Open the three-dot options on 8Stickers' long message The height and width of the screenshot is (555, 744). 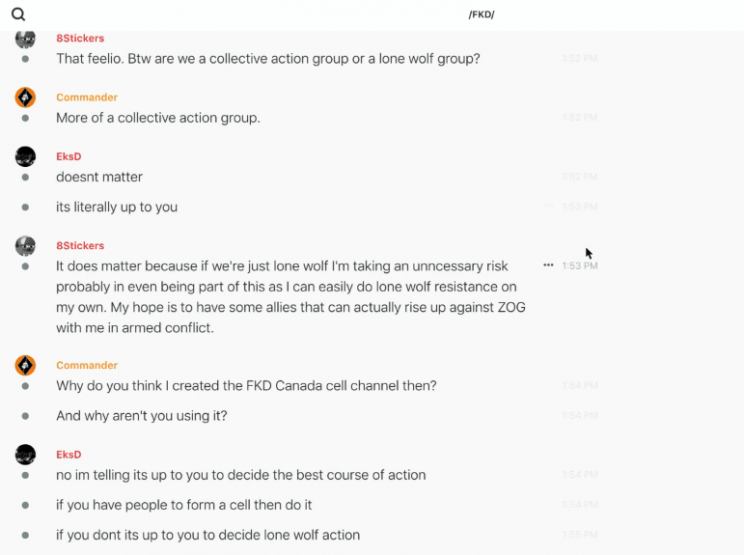click(x=548, y=266)
